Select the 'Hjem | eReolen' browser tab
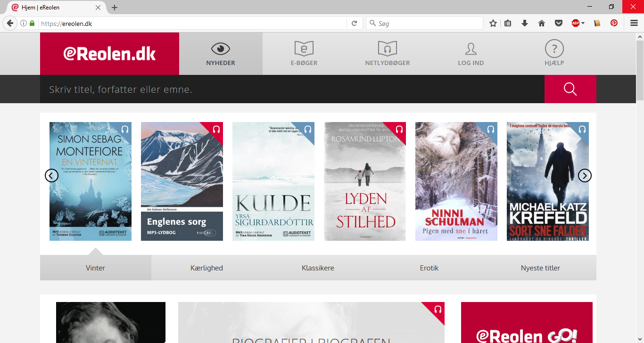The height and width of the screenshot is (343, 644). 56,8
